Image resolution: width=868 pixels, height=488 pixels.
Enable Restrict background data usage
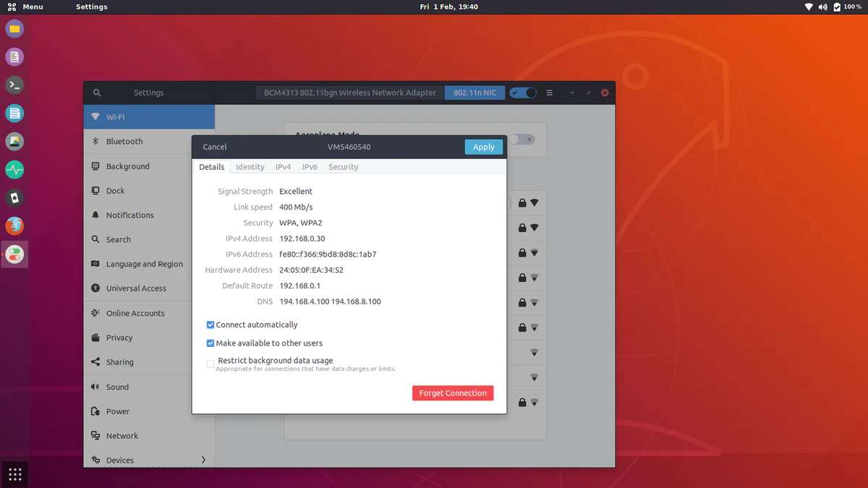[210, 364]
